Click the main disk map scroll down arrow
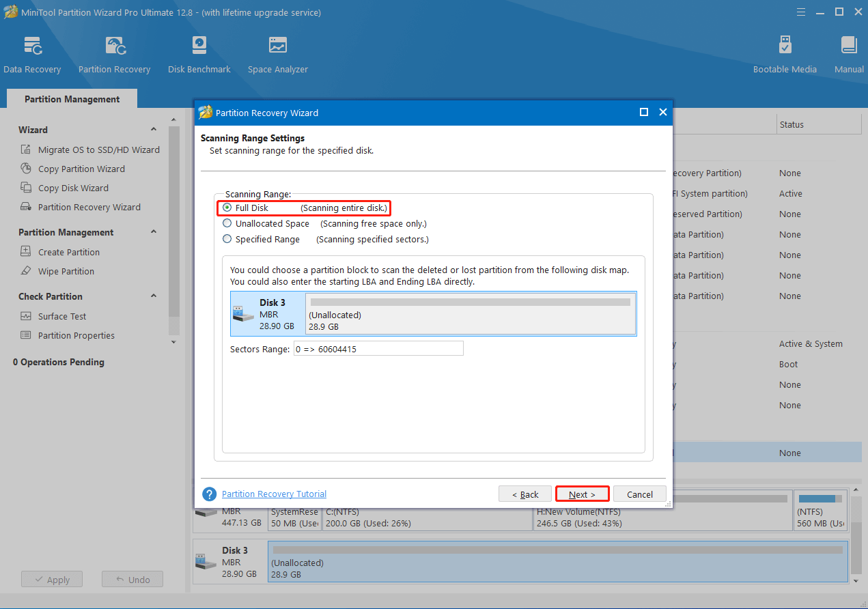Screen dimensions: 868x609 pyautogui.click(x=856, y=580)
